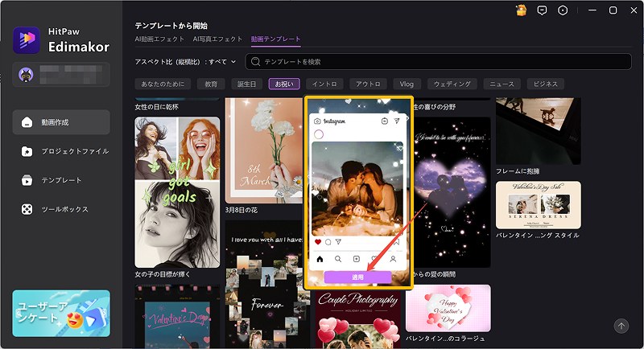644x349 pixels.
Task: Switch to the AI動画エフェクト tab
Action: click(x=159, y=39)
